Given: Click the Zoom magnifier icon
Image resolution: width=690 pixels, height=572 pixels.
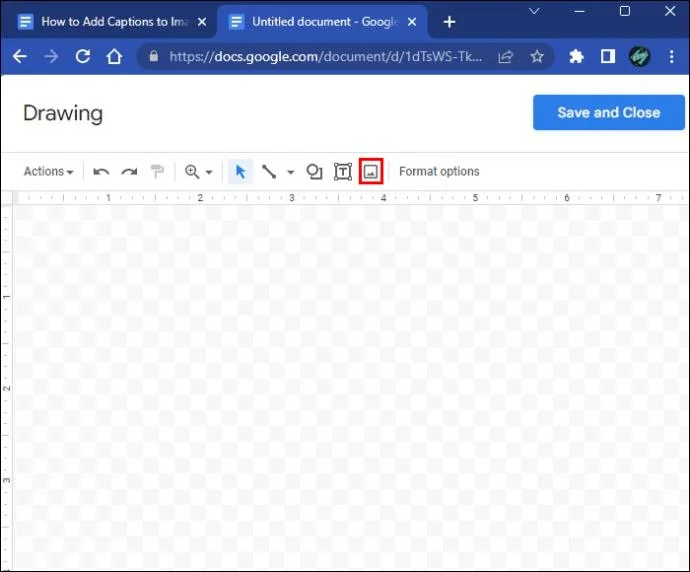Looking at the screenshot, I should coord(192,172).
